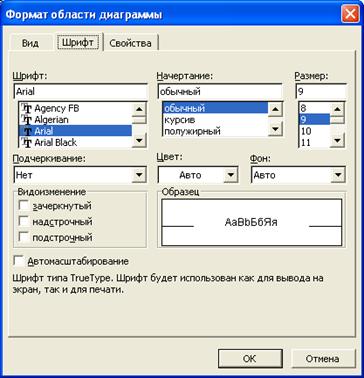Click the Отмена cancel button

point(323,359)
